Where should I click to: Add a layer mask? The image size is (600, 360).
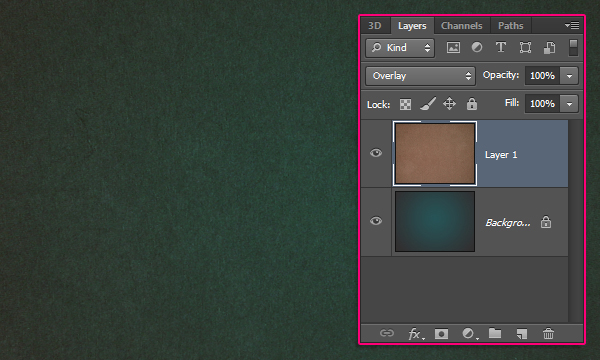point(441,334)
